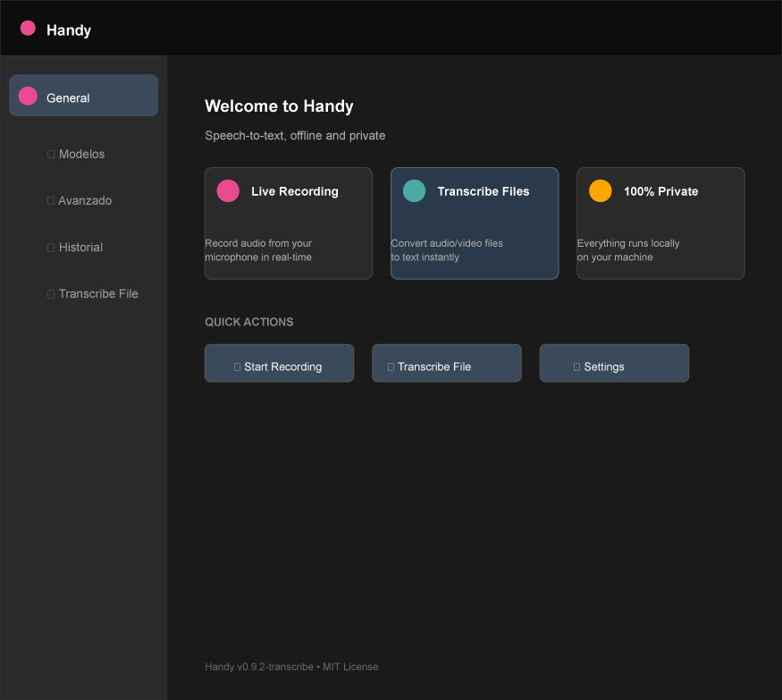The width and height of the screenshot is (782, 700).
Task: Click the icon glyph next to Modelos
Action: (51, 154)
